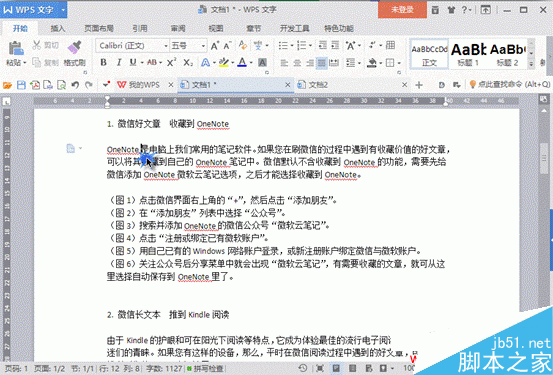Click the character shading A icon
This screenshot has height=375, width=553.
(x=262, y=63)
